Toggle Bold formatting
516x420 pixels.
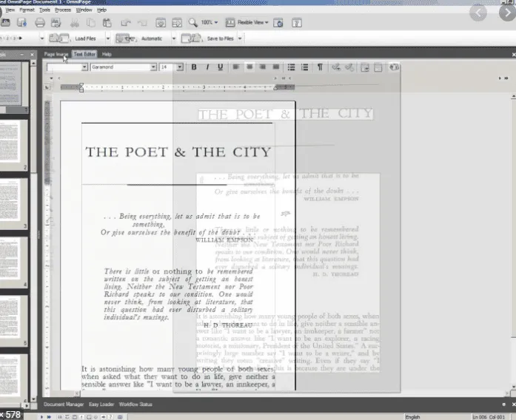(x=194, y=67)
